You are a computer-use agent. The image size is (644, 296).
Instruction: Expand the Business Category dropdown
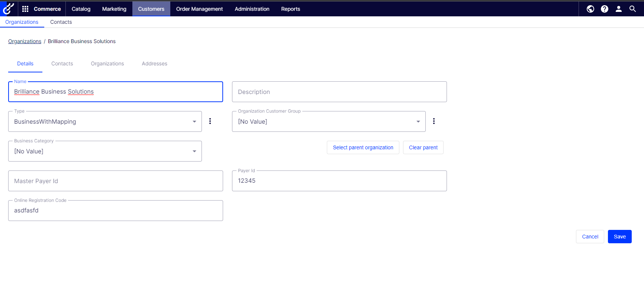194,151
